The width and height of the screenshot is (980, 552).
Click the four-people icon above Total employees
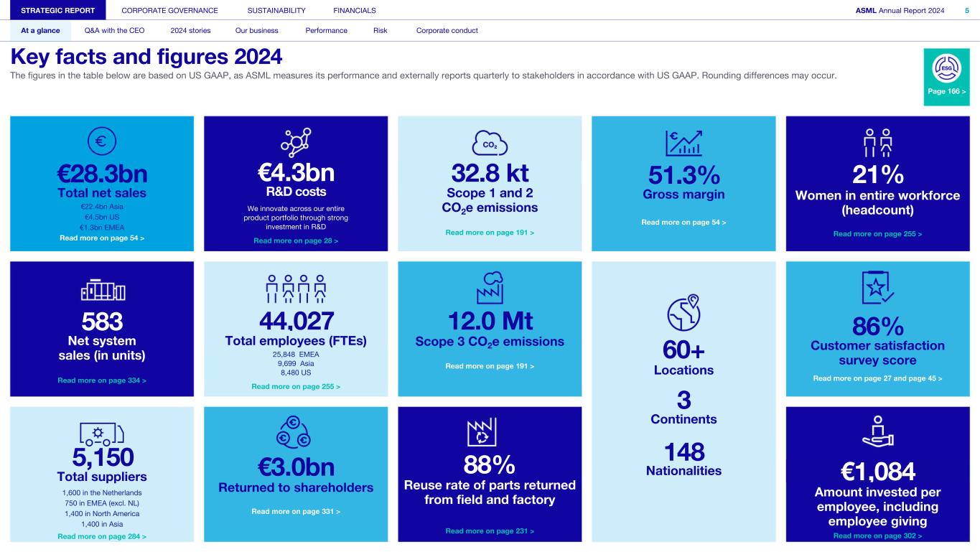296,289
